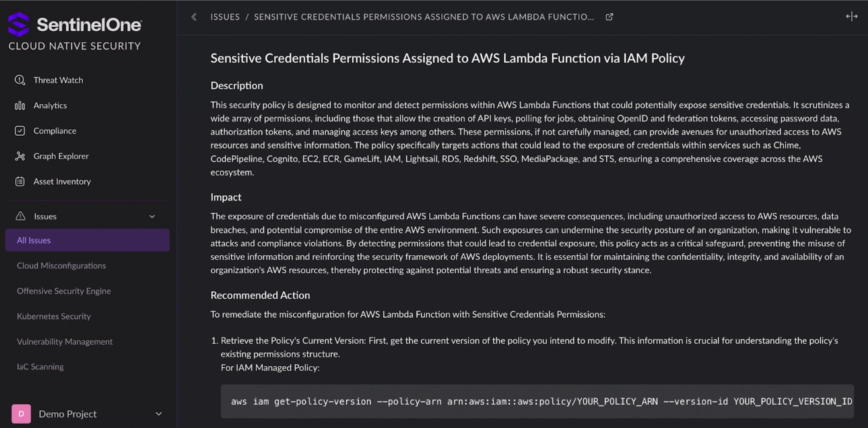Click the panel expand arrows icon
868x428 pixels.
click(851, 17)
